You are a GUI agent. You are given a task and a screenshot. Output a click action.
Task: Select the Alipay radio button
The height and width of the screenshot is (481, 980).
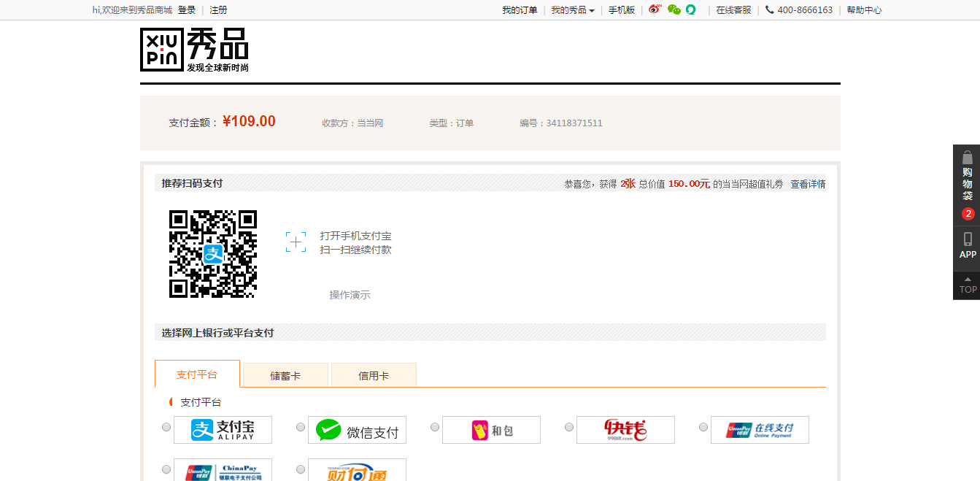tap(166, 427)
